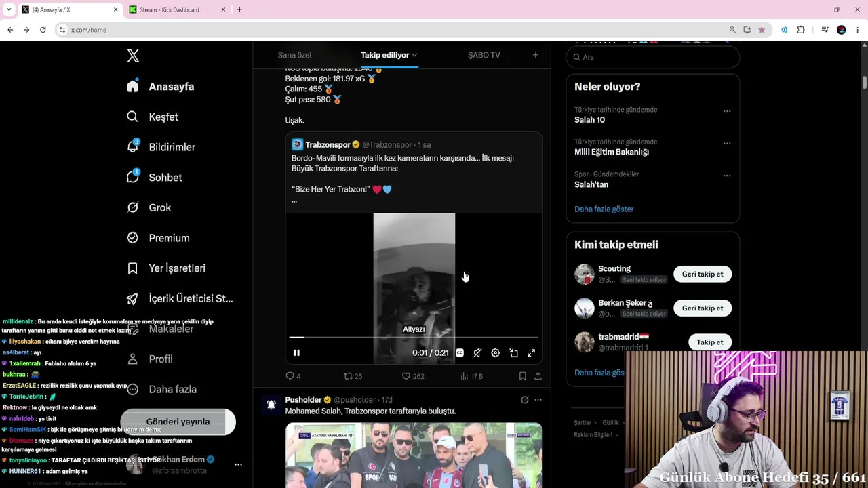This screenshot has width=868, height=488.
Task: Open Chrome three-dot menu
Action: coord(858,30)
